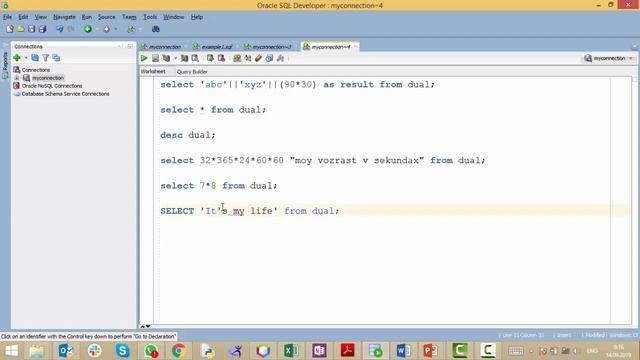Screen dimensions: 640x360
Task: Open the Help menu
Action: point(197,17)
